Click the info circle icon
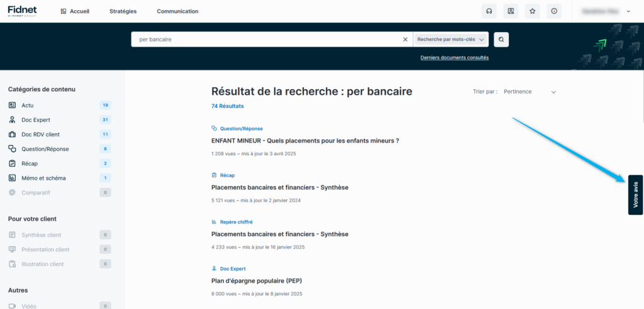This screenshot has height=309, width=644. 554,11
